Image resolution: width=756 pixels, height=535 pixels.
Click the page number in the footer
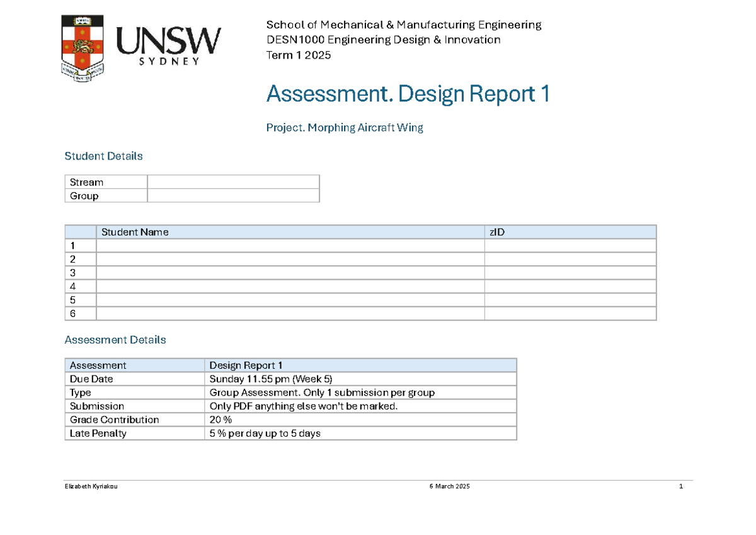pyautogui.click(x=681, y=487)
